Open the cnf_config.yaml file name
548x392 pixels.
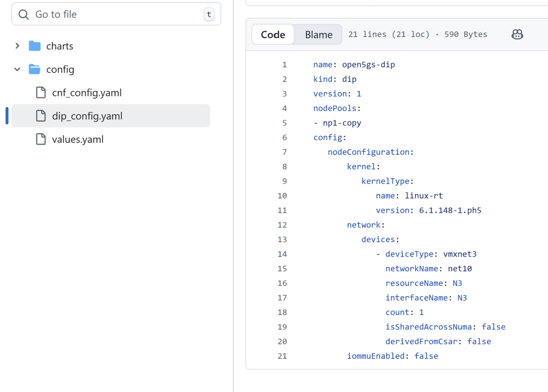[x=87, y=93]
